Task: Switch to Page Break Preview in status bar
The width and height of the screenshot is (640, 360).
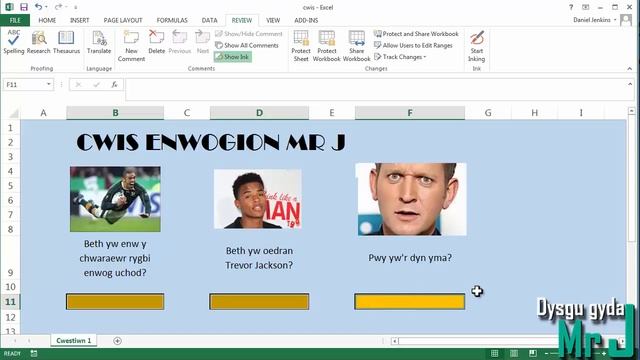Action: (533, 353)
